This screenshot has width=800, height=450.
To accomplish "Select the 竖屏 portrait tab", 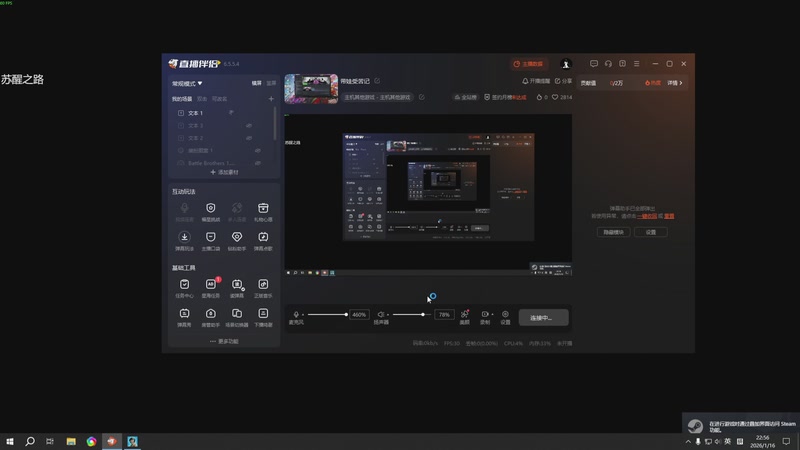I will tap(271, 83).
